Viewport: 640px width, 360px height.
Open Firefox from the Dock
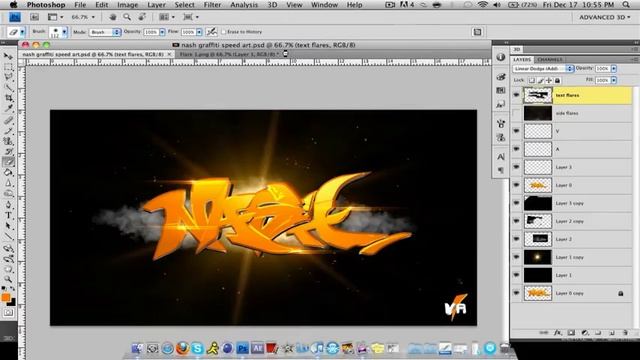tap(182, 348)
